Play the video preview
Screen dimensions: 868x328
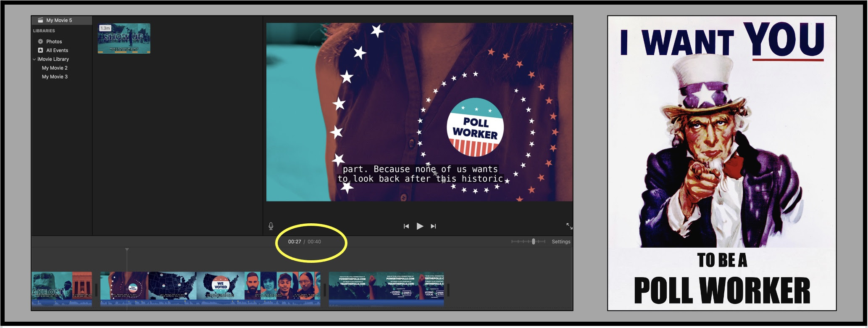pos(420,226)
